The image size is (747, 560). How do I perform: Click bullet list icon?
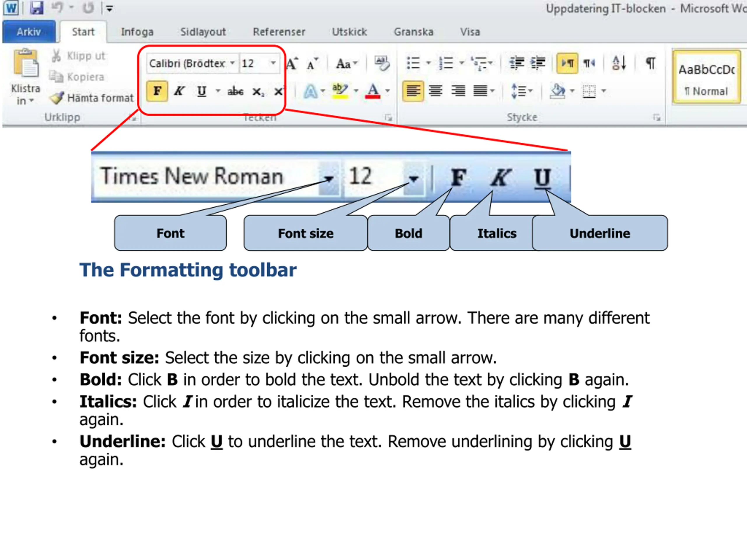pyautogui.click(x=413, y=64)
